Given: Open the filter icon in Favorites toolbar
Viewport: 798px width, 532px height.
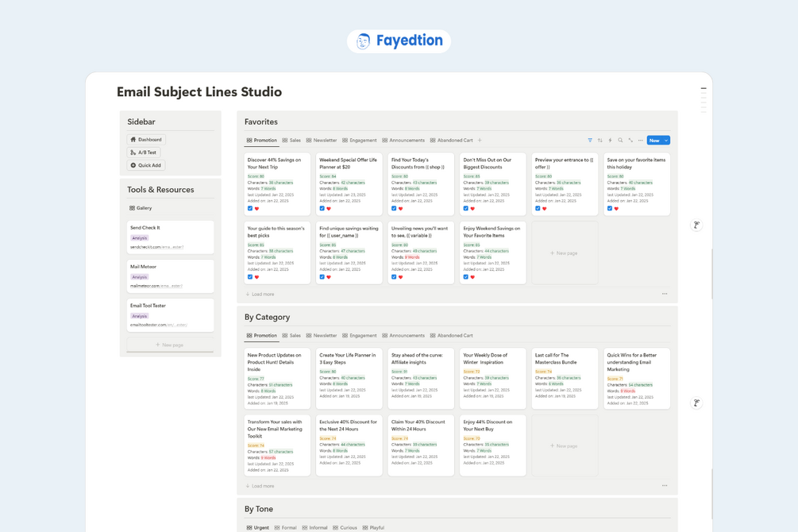Looking at the screenshot, I should 590,141.
